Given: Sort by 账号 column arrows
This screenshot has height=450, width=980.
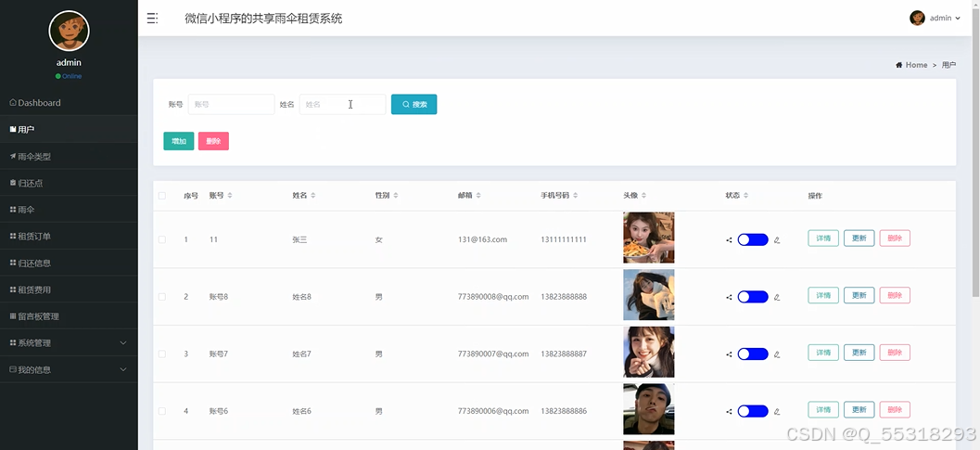Looking at the screenshot, I should (x=230, y=196).
